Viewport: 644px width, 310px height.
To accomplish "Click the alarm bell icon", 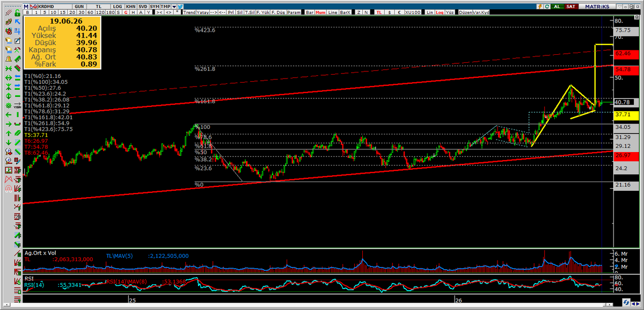I will click(9, 59).
